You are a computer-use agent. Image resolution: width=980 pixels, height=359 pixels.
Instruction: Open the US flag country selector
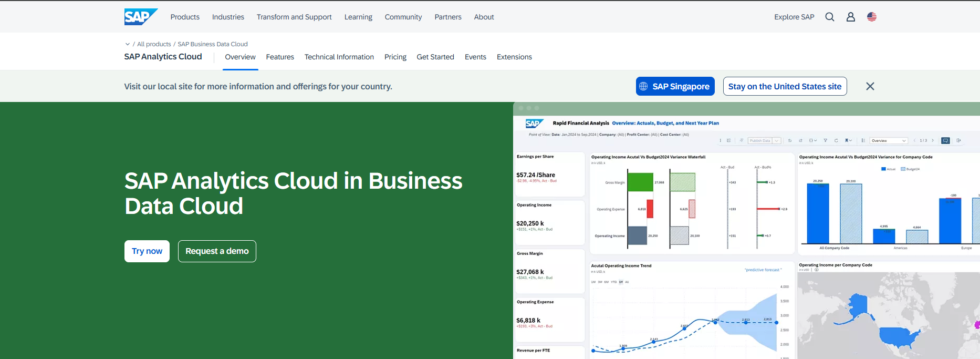pos(872,17)
